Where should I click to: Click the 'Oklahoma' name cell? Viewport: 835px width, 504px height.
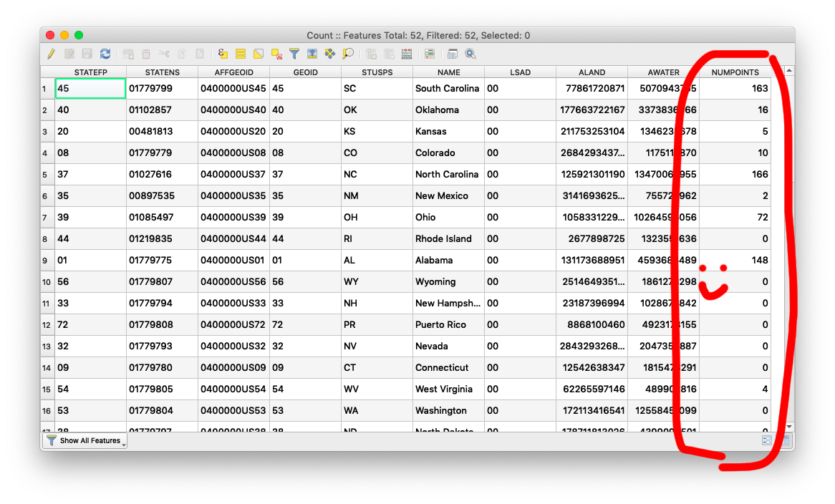448,110
